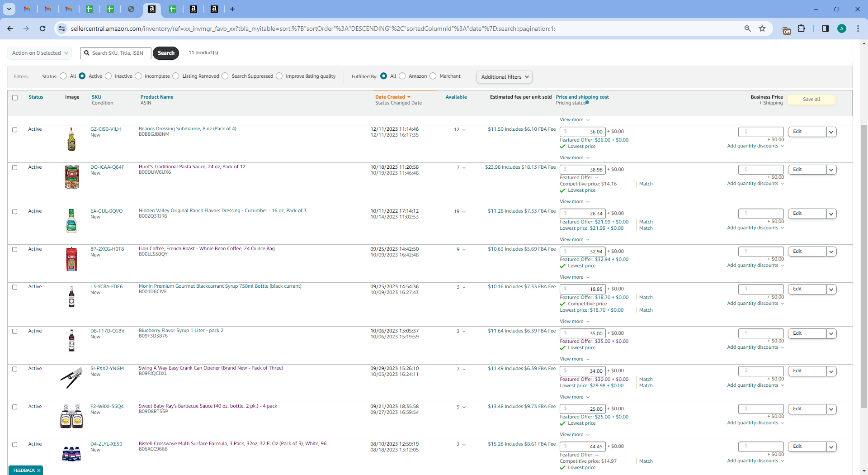Screen dimensions: 868x475
Task: Open the Bissell Crosswave product link
Action: (232, 444)
